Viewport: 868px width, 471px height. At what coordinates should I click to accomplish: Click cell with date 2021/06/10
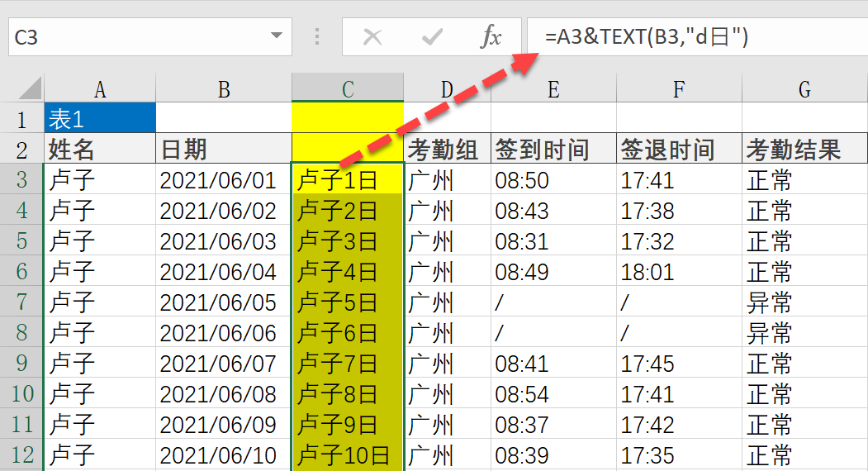coord(224,455)
